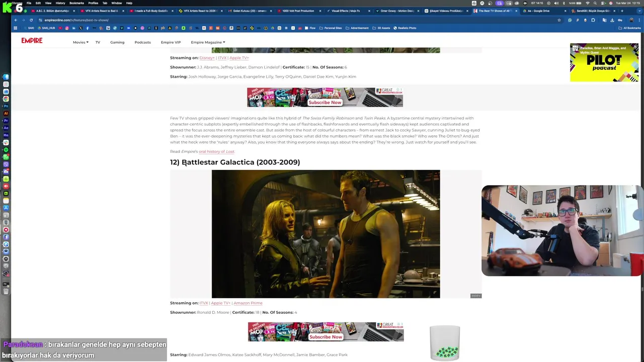Open the Chrome profile avatar
This screenshot has height=362, width=644.
[x=631, y=20]
